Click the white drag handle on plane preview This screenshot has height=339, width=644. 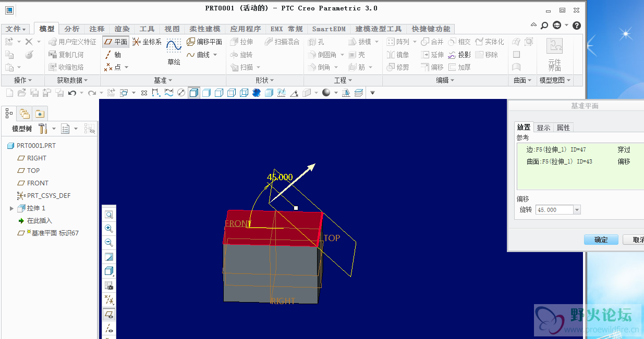point(296,208)
